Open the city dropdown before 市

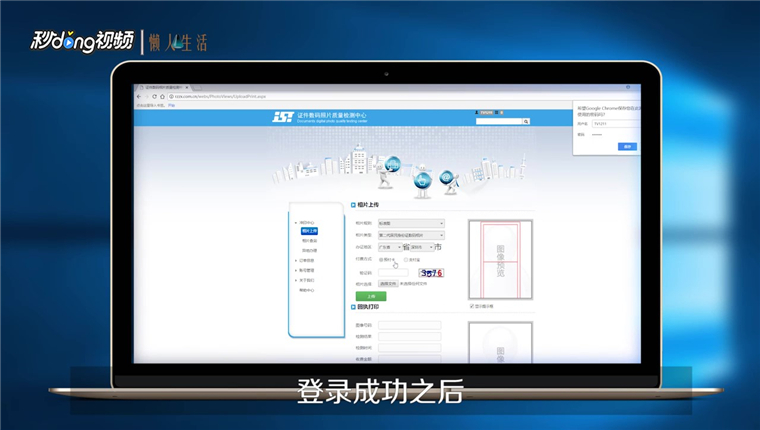coord(422,247)
